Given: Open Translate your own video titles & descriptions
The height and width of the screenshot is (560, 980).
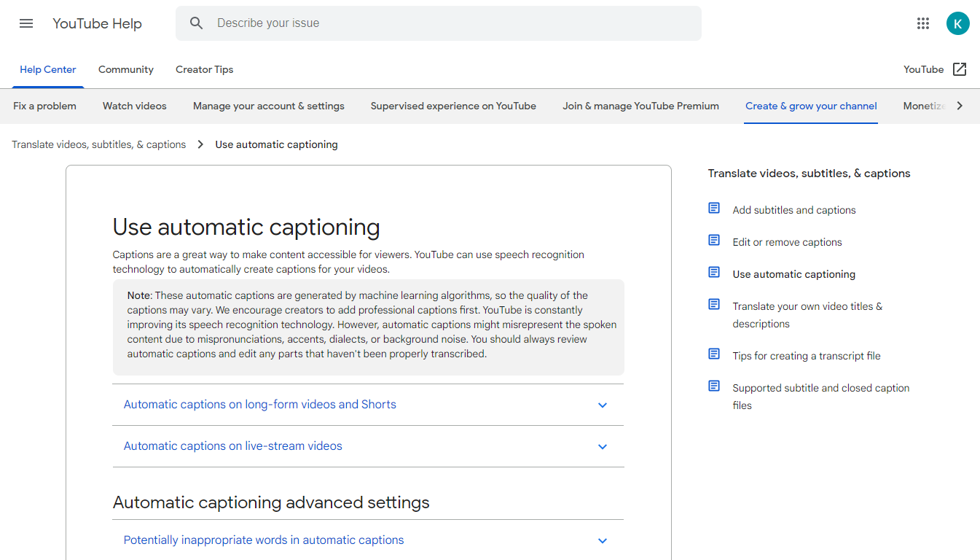Looking at the screenshot, I should (x=807, y=315).
